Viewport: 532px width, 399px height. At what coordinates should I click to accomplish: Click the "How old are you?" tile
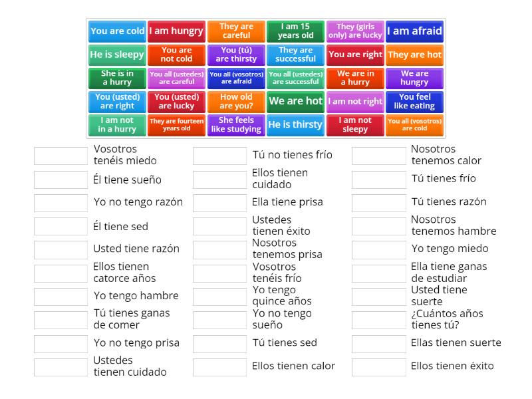tap(235, 101)
